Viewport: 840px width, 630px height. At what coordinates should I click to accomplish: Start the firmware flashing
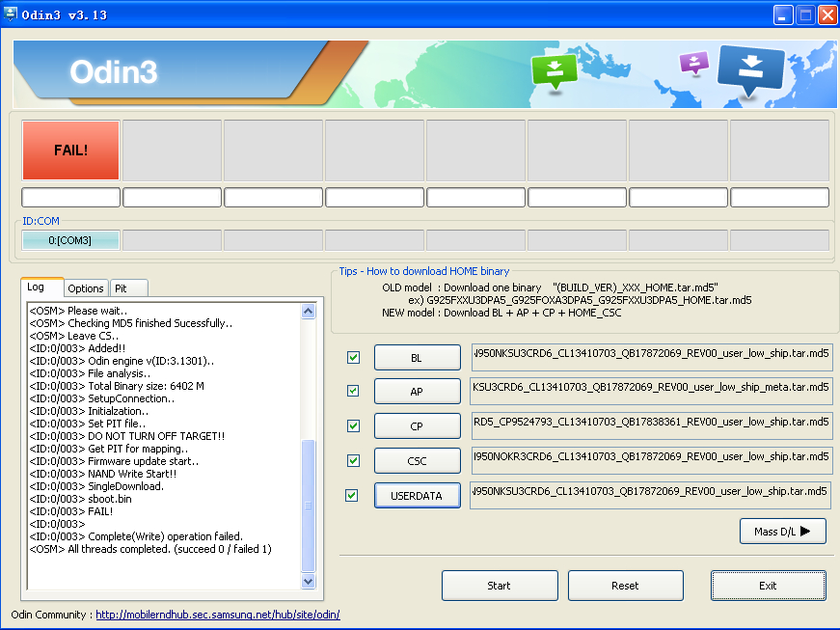[x=500, y=586]
